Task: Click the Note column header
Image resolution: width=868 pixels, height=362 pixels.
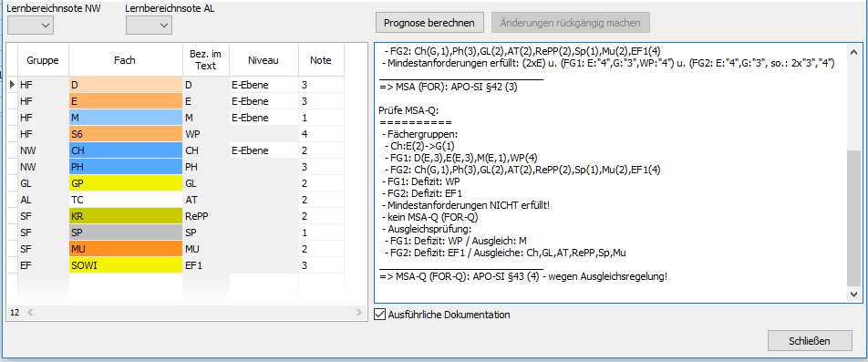Action: [x=321, y=60]
